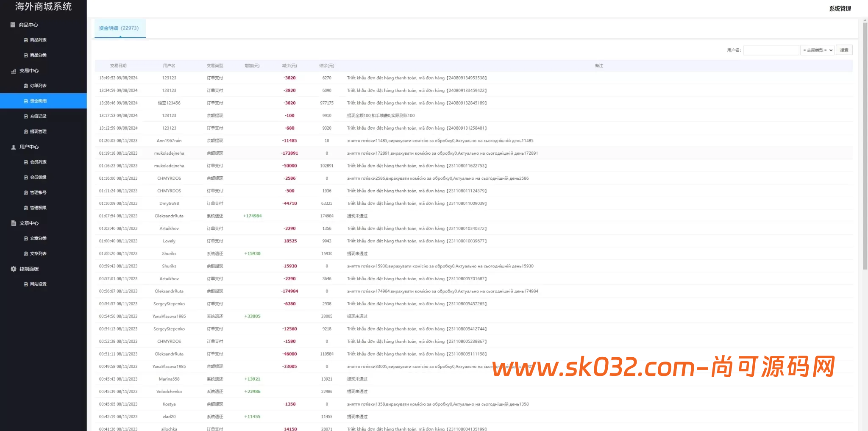Go to 管理权限 in the sidebar
Screen dimensions: 868x431
(x=38, y=208)
